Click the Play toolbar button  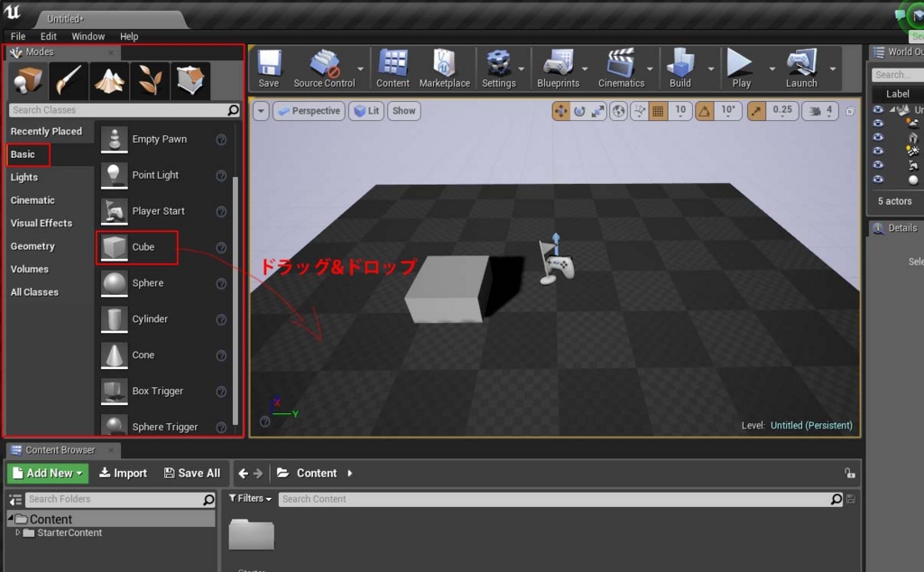741,69
